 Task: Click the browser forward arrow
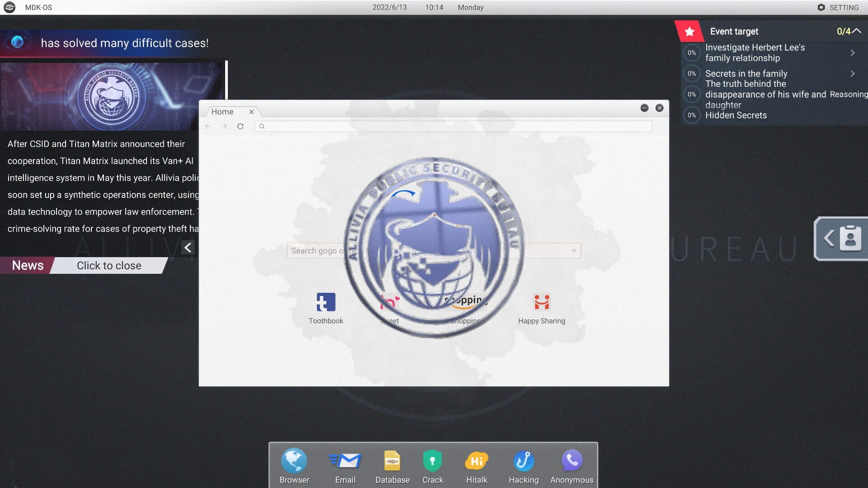pos(224,126)
